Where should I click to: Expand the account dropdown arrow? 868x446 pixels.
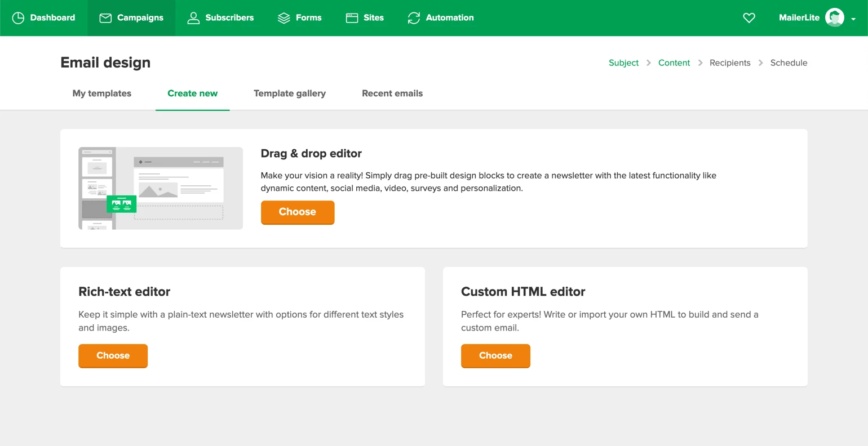[x=853, y=19]
